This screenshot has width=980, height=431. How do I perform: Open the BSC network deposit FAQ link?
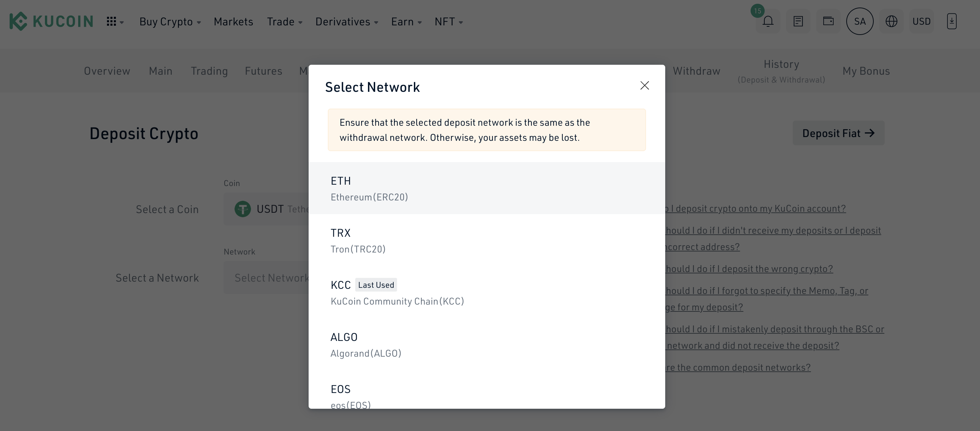[x=775, y=337]
